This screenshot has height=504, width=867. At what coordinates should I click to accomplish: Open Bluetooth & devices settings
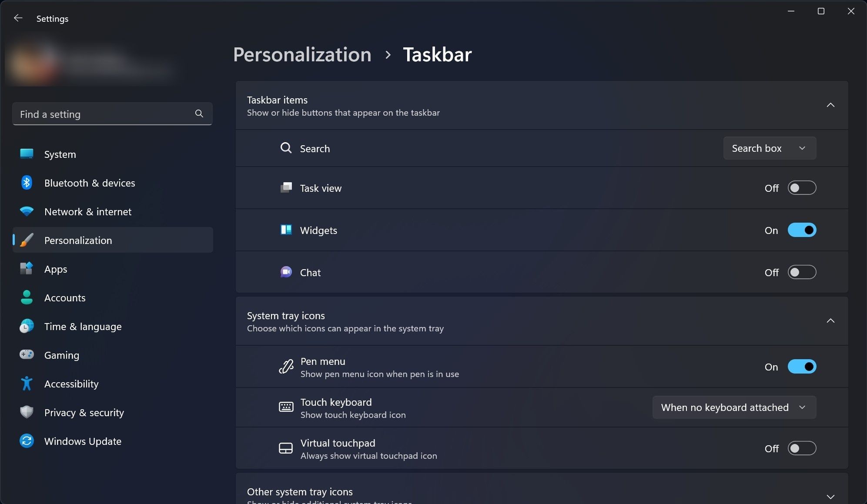pyautogui.click(x=113, y=183)
